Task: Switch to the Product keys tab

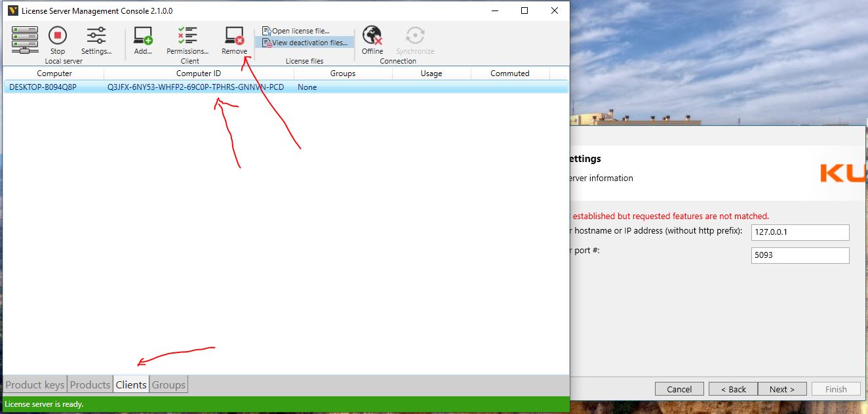Action: [x=35, y=385]
